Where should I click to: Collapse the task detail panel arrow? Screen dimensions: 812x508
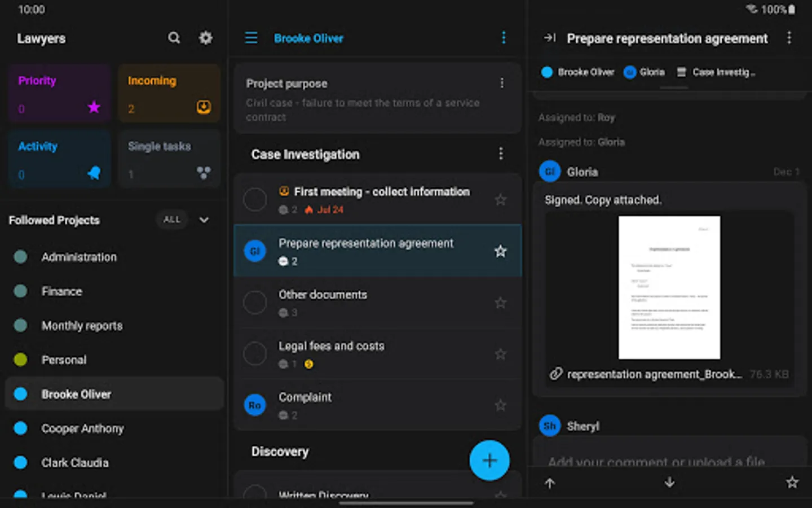click(550, 38)
